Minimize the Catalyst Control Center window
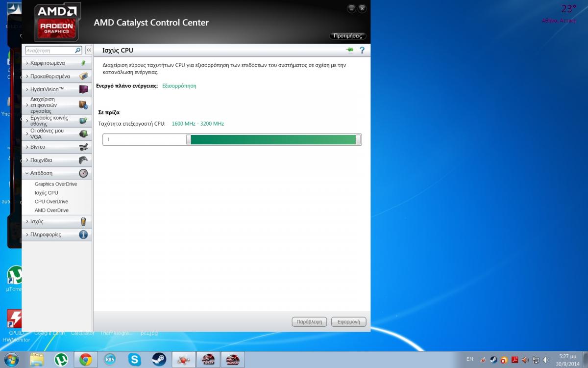 351,8
